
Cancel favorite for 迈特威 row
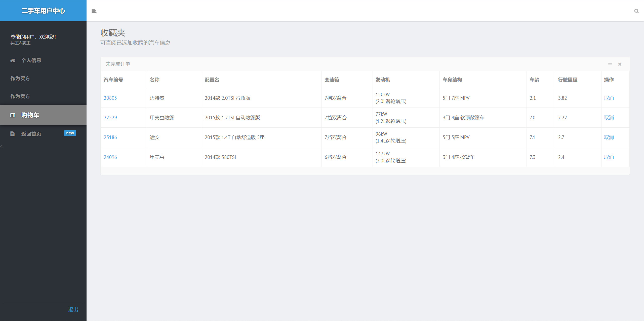(x=609, y=98)
